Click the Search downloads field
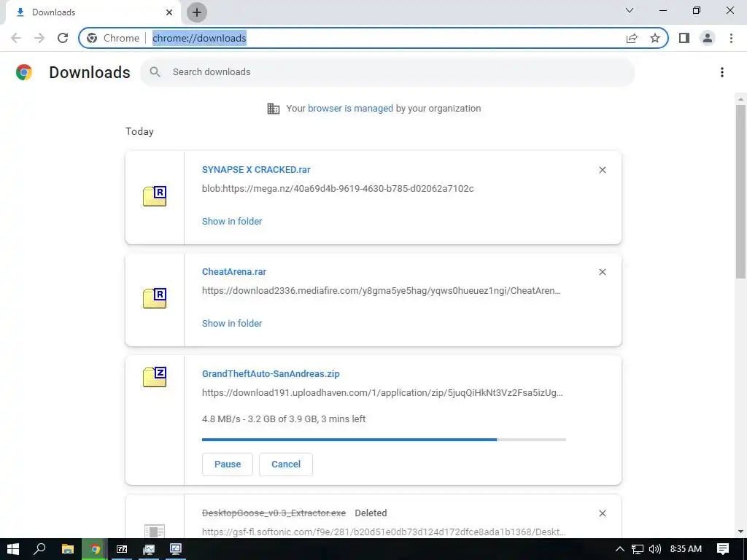Image resolution: width=747 pixels, height=560 pixels. coord(387,72)
